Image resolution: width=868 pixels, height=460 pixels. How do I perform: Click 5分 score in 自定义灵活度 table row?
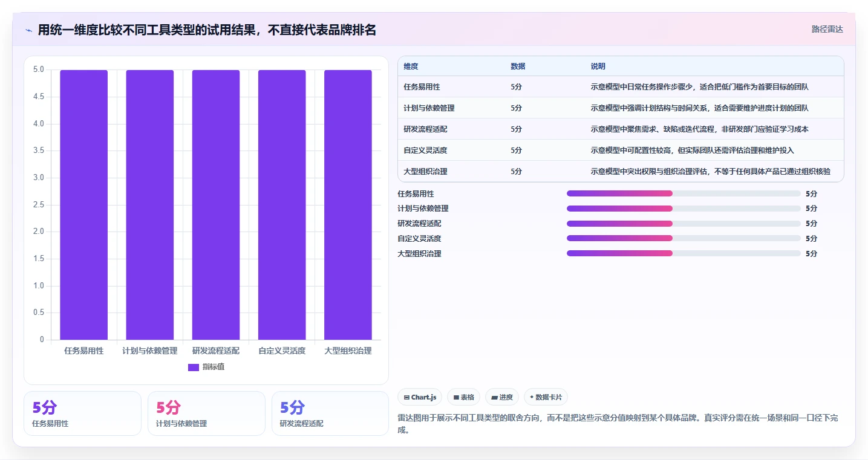[516, 151]
